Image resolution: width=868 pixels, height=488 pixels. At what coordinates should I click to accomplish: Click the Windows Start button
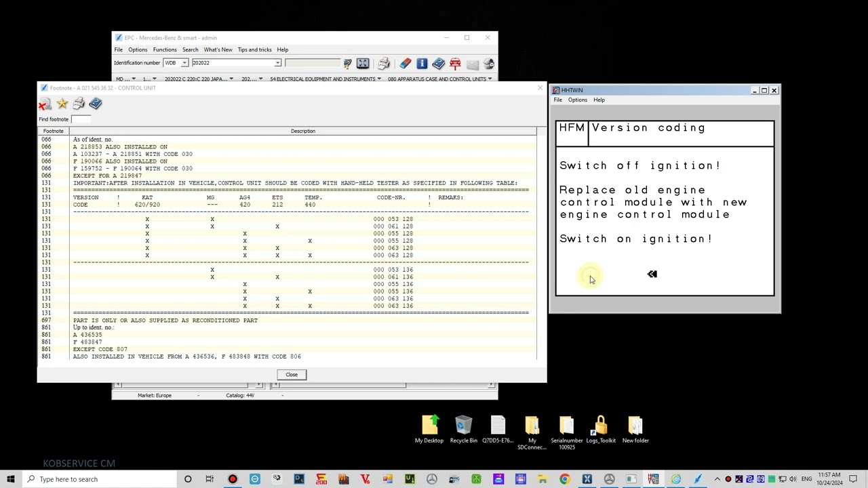click(11, 479)
